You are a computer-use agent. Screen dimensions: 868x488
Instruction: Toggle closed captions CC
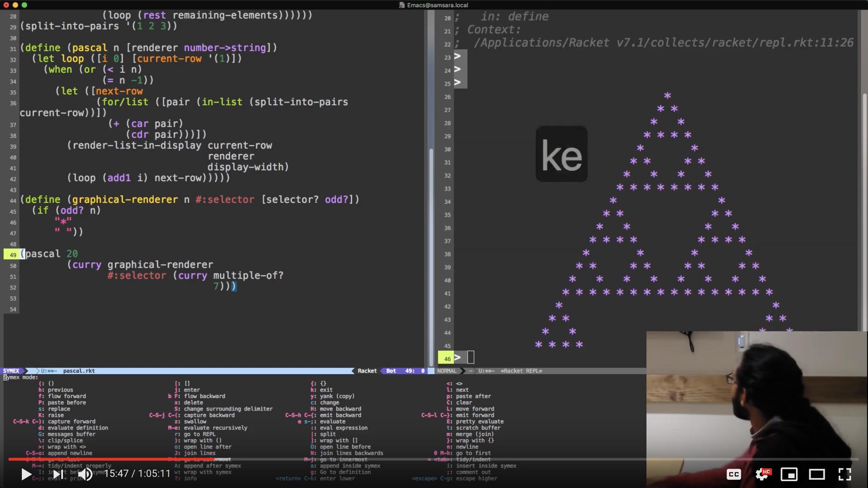pyautogui.click(x=733, y=474)
